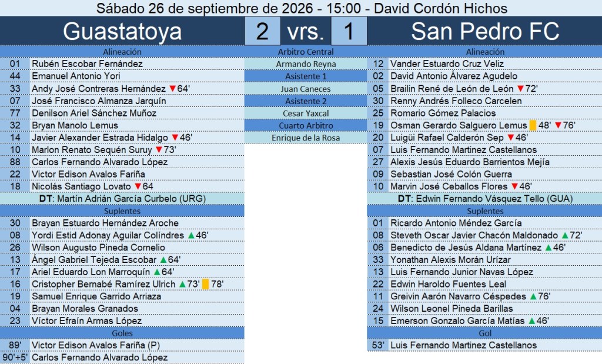Click the green arrow beside Greivin Aarón Navarro
The width and height of the screenshot is (602, 364).
[x=533, y=296]
